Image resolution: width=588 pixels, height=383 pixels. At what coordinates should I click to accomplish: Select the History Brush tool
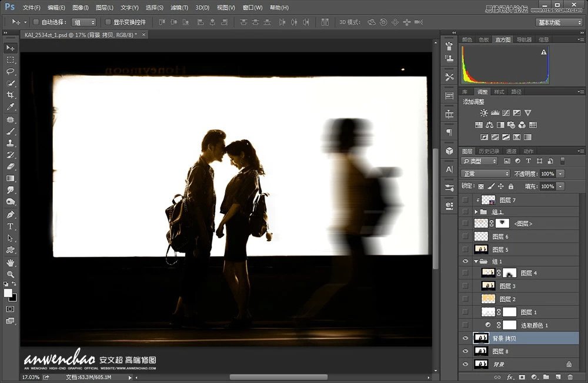(x=11, y=154)
